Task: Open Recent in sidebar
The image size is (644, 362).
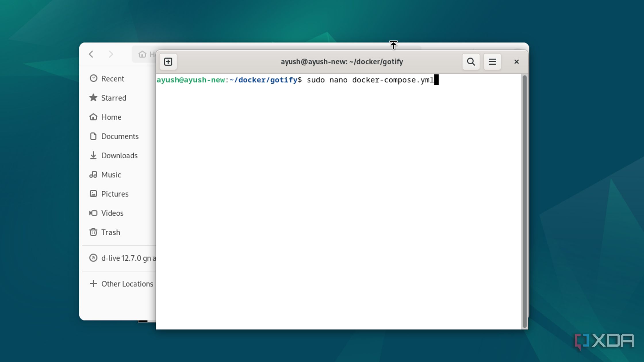Action: pyautogui.click(x=112, y=79)
